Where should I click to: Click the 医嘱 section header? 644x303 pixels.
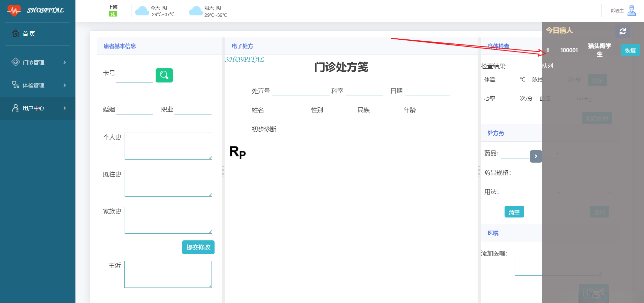[x=493, y=233]
